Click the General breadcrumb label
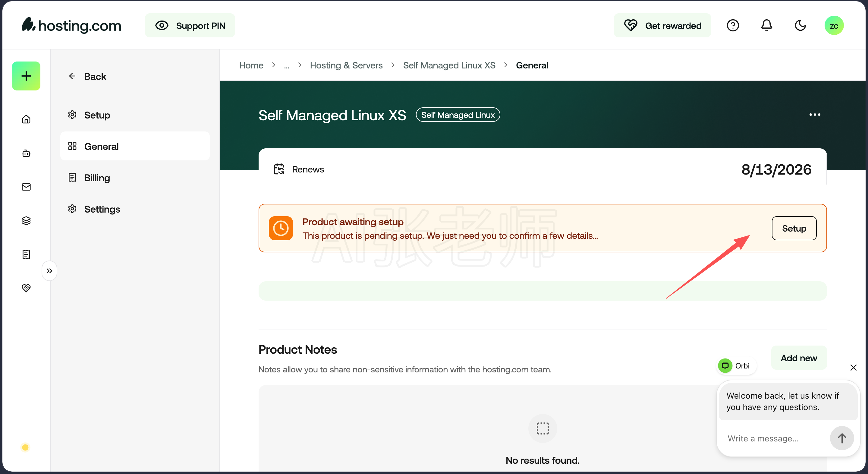 532,65
